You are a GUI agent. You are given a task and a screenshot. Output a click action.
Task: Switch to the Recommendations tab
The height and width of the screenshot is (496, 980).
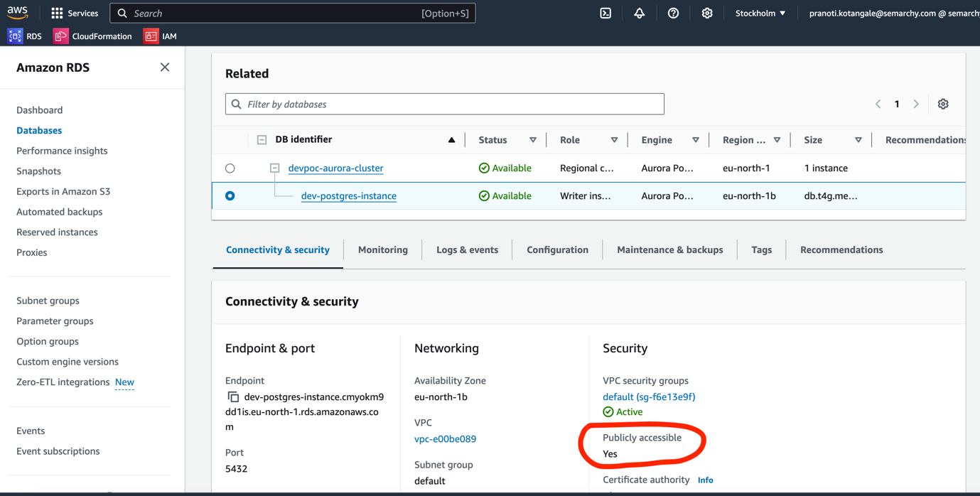[841, 249]
